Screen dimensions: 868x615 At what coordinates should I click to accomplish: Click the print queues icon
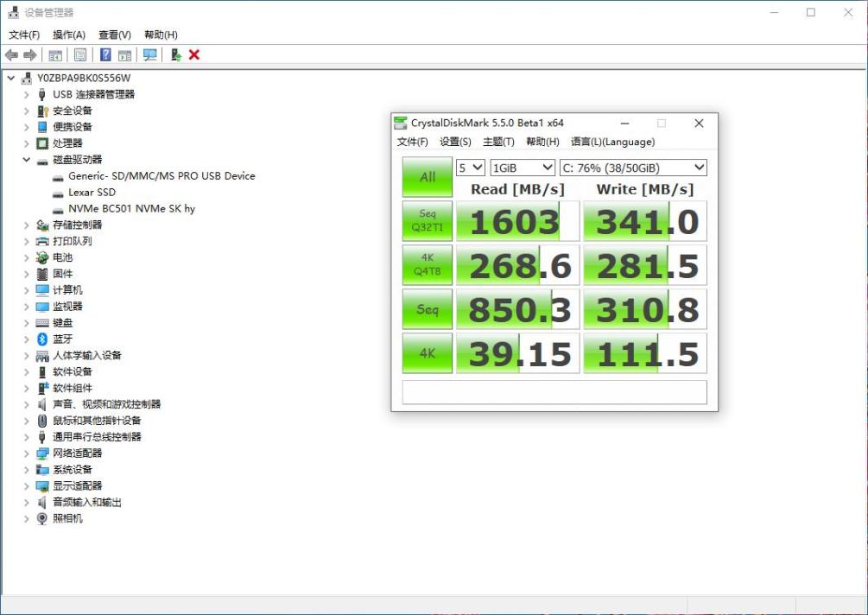42,241
